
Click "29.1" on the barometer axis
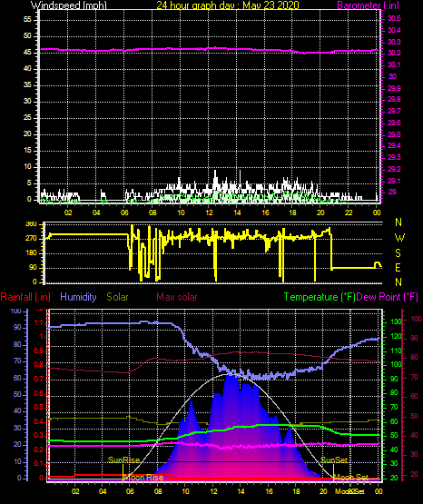394,181
